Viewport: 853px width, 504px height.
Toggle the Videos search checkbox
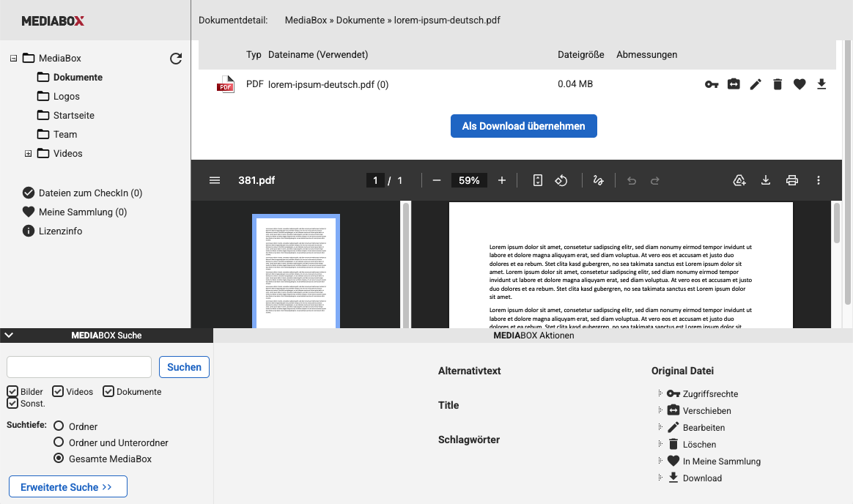pyautogui.click(x=58, y=391)
